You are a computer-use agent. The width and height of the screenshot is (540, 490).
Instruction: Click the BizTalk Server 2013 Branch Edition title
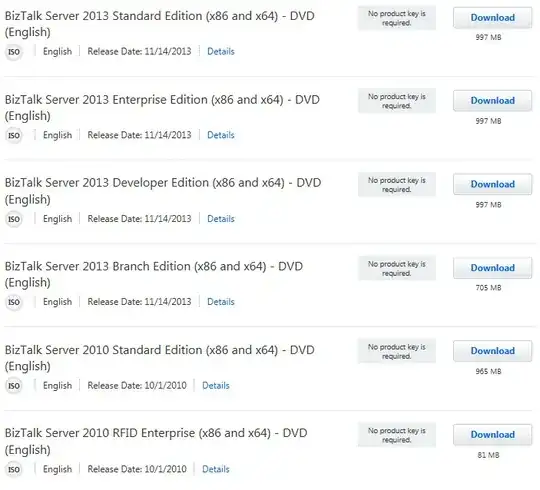pyautogui.click(x=154, y=274)
